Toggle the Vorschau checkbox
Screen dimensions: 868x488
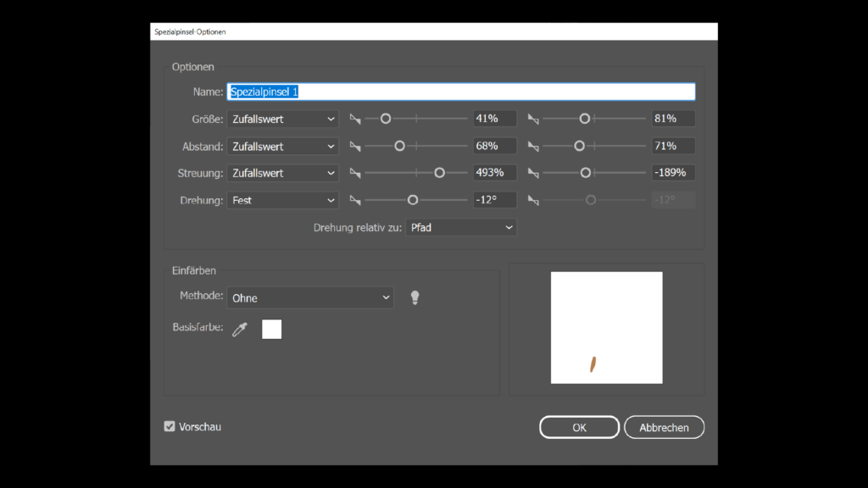point(170,427)
